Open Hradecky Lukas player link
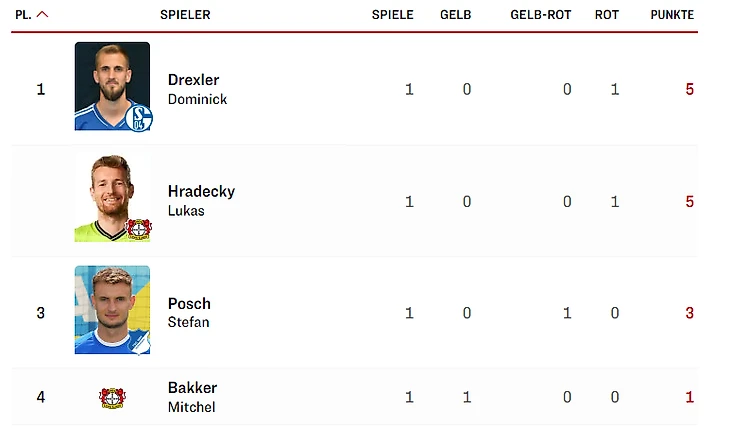This screenshot has height=430, width=730. 201,201
